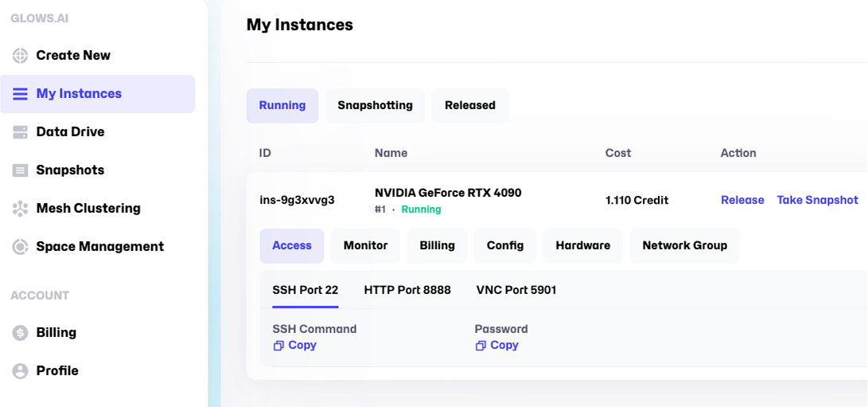The width and height of the screenshot is (868, 407).
Task: Click the My Instances hamburger icon
Action: pos(20,94)
